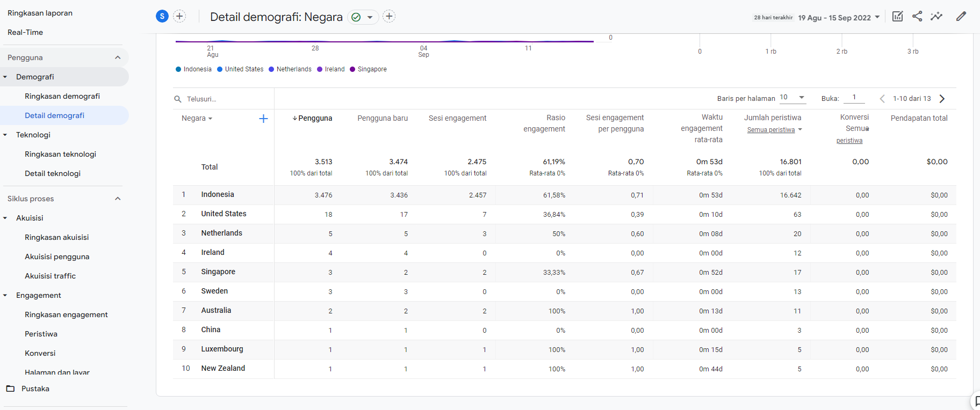Open Ringkasan akuisisi
The width and height of the screenshot is (980, 410).
point(56,237)
